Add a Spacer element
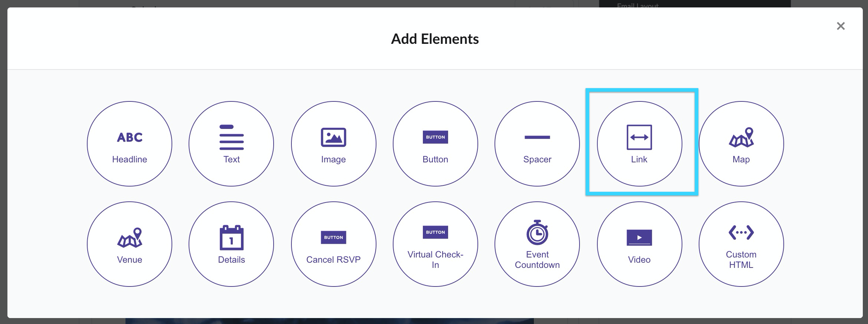868x324 pixels. pyautogui.click(x=537, y=143)
